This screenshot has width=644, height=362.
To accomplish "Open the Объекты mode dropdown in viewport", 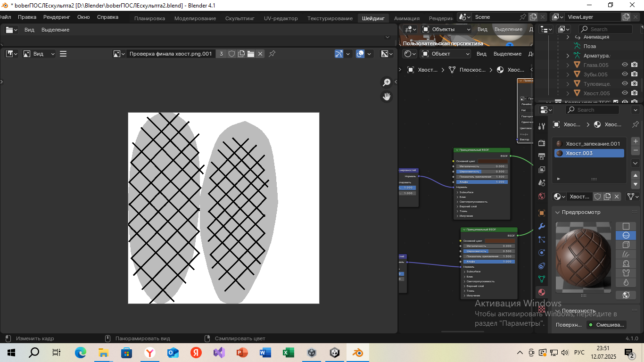I will coord(446,29).
